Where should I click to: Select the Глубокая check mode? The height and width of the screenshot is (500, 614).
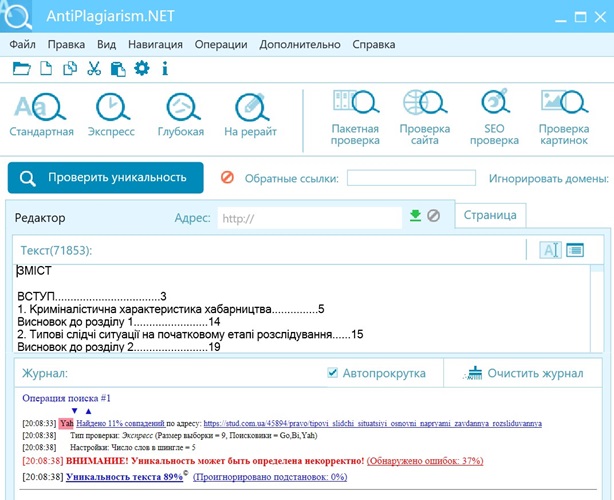click(181, 115)
